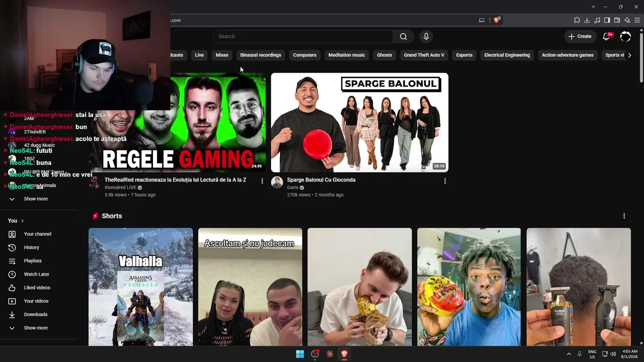
Task: Switch to Brave in the taskbar
Action: pos(345,354)
